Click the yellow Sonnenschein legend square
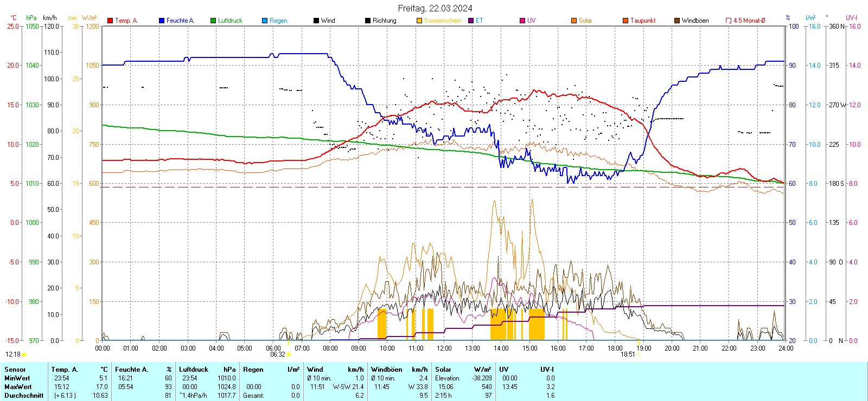Screen dimensions: 868x401 pyautogui.click(x=419, y=21)
